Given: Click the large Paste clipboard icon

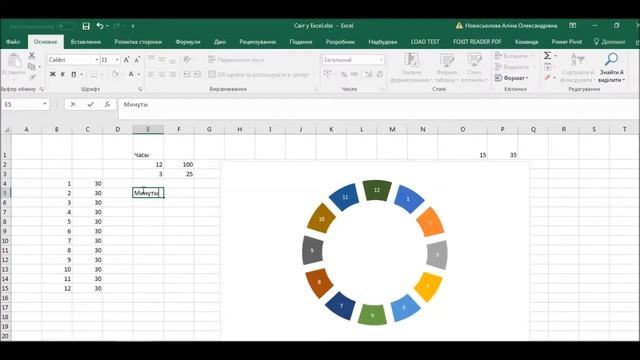Looking at the screenshot, I should [14, 61].
